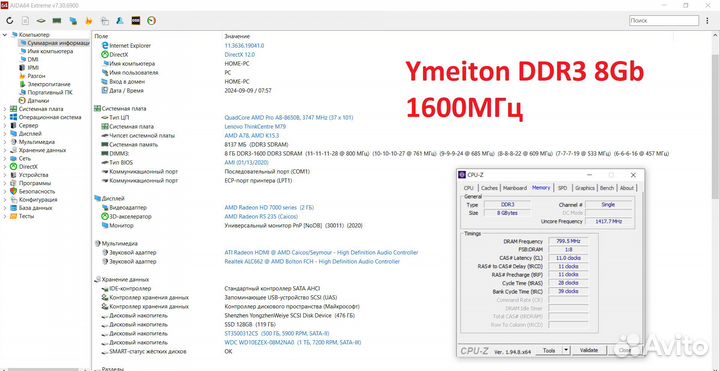Select Имя компьютера in the left tree
The width and height of the screenshot is (720, 371).
tap(50, 51)
